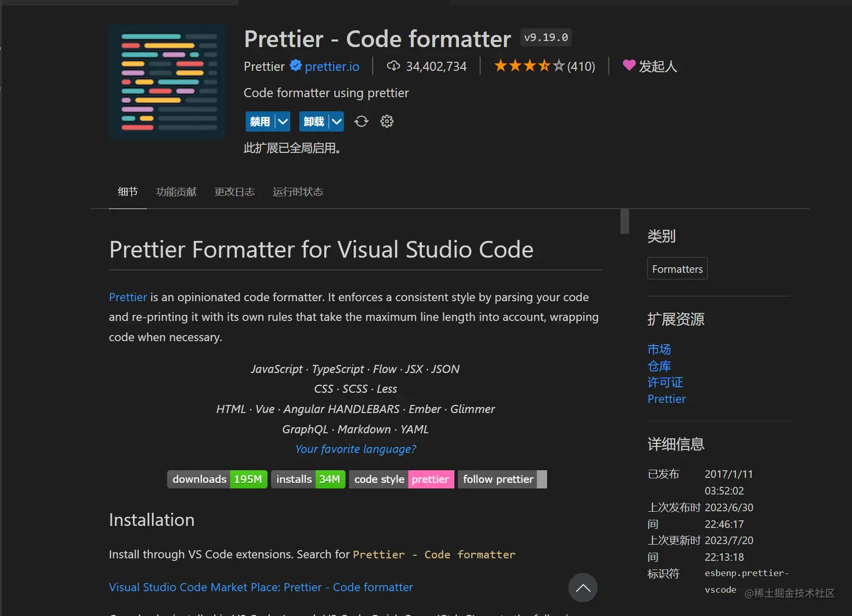
Task: Open the 更改日志 changelog tab
Action: (x=234, y=192)
